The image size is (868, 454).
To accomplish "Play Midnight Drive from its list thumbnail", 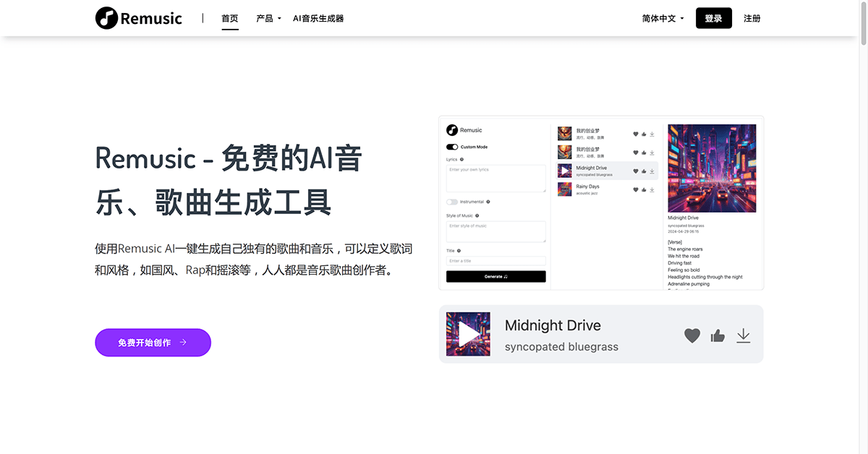I will (x=565, y=171).
